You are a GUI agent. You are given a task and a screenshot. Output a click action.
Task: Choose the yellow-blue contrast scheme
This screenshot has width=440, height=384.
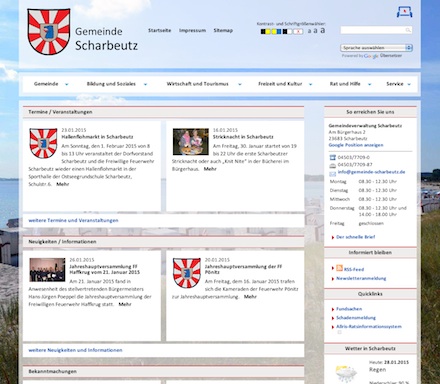pos(276,31)
